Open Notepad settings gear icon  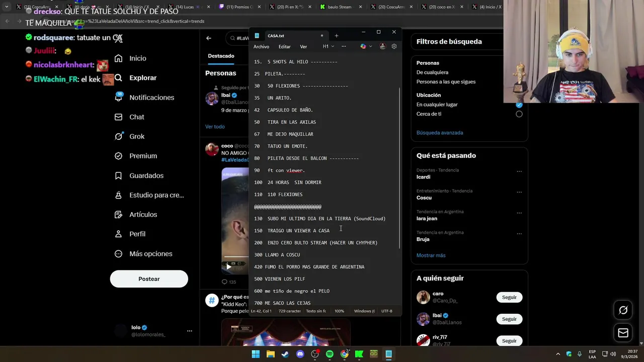click(x=394, y=46)
